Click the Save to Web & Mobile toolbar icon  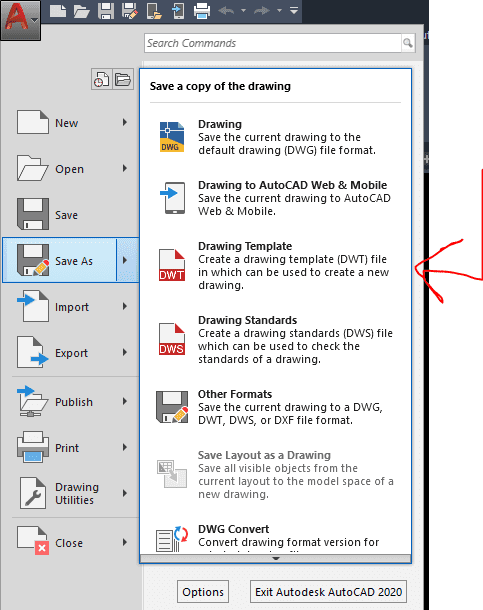[x=178, y=11]
